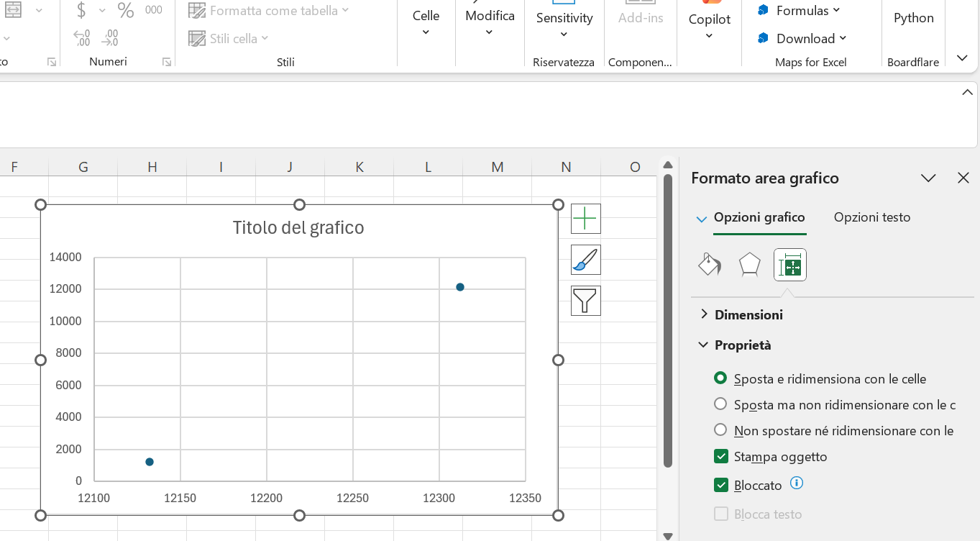Open the Formatta come tabella dropdown

coord(269,11)
